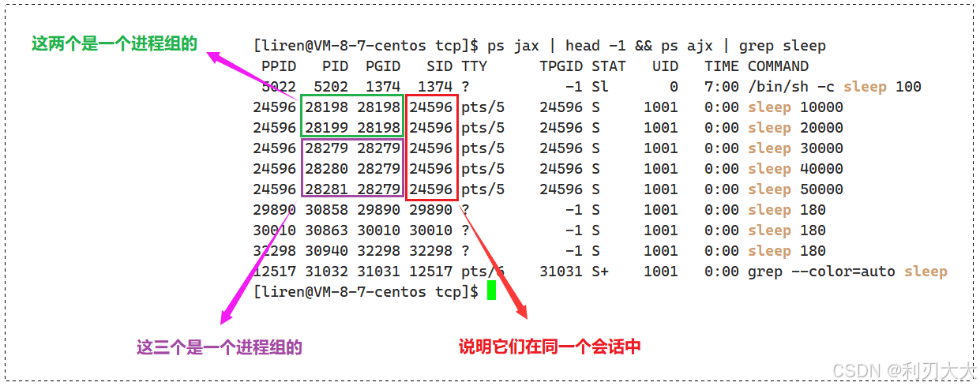
Task: Click PID value 31032
Action: (x=327, y=272)
